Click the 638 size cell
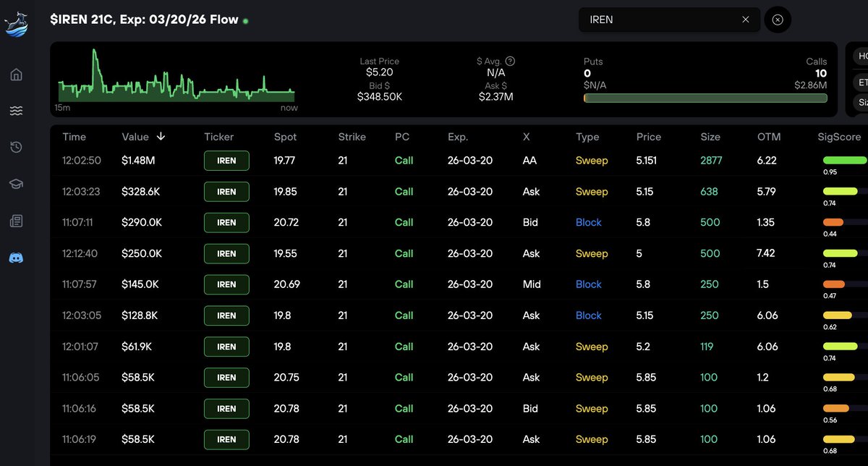Image resolution: width=868 pixels, height=466 pixels. point(709,192)
